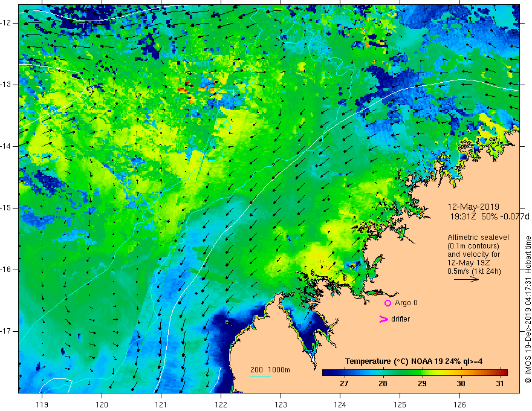Image resolution: width=532 pixels, height=411 pixels.
Task: Click the magenta Argo 0 circle marker
Action: click(388, 303)
